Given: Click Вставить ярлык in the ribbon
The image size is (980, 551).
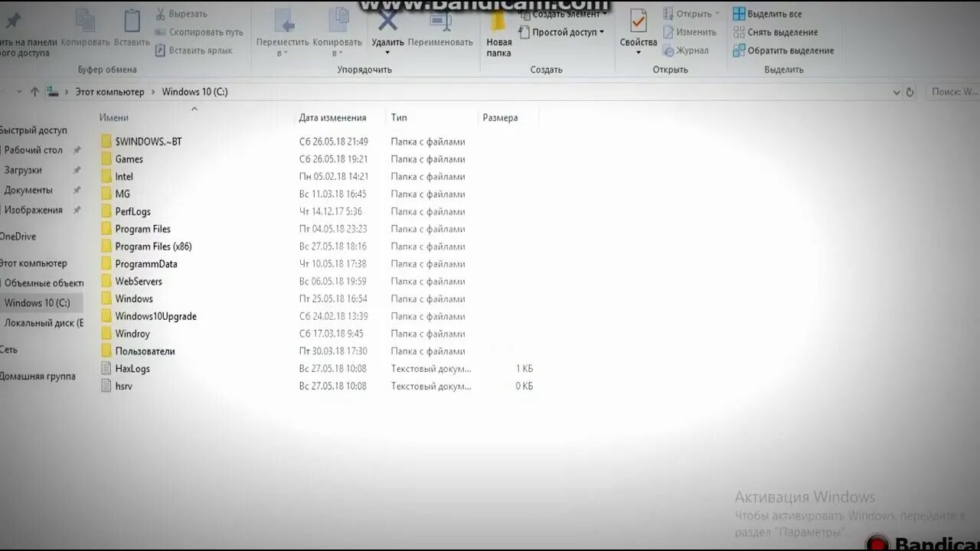Looking at the screenshot, I should [193, 51].
